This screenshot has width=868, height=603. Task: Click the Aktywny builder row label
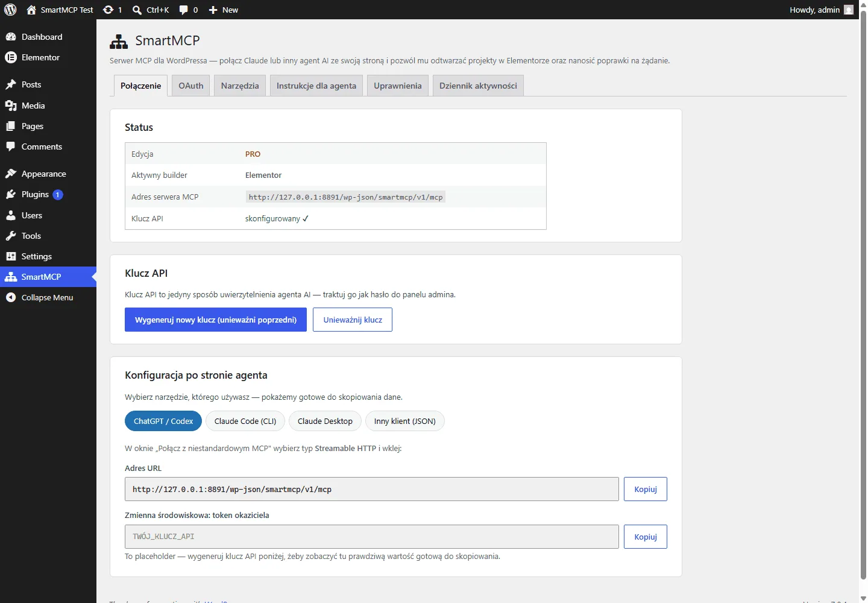pyautogui.click(x=159, y=175)
